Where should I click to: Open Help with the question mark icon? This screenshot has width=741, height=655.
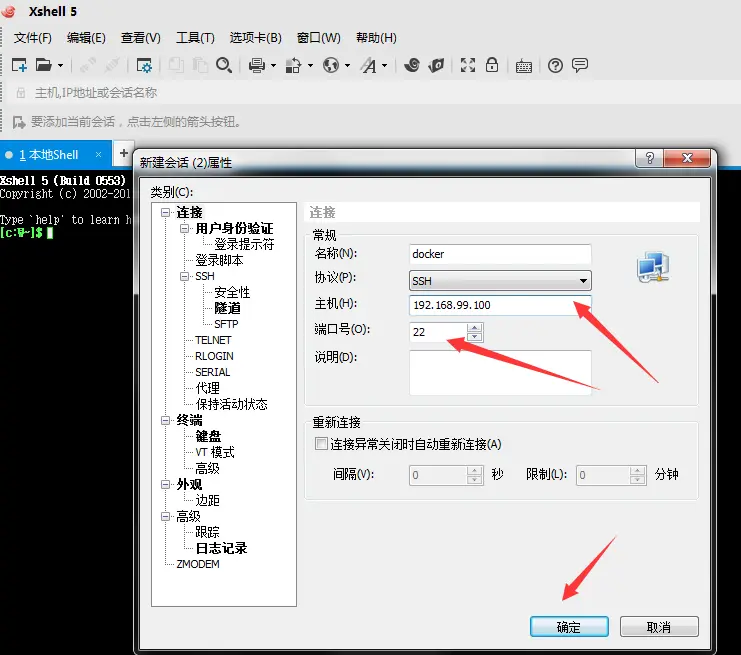[555, 65]
